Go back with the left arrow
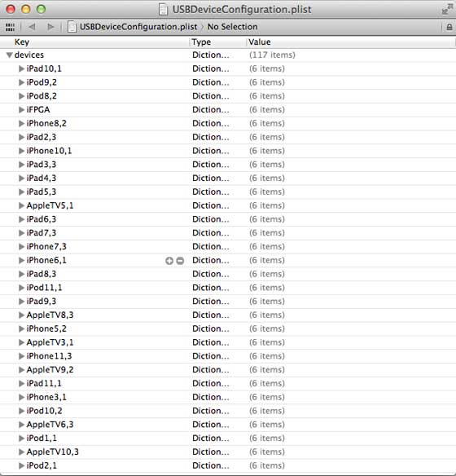Screen dimensions: 456x476 pos(32,27)
